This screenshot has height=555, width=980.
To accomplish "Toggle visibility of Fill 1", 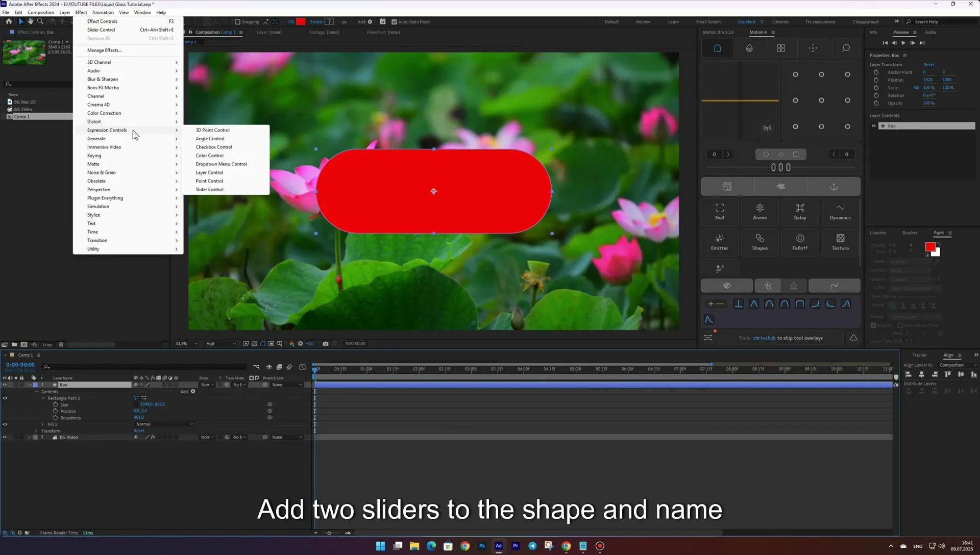I will (x=5, y=424).
